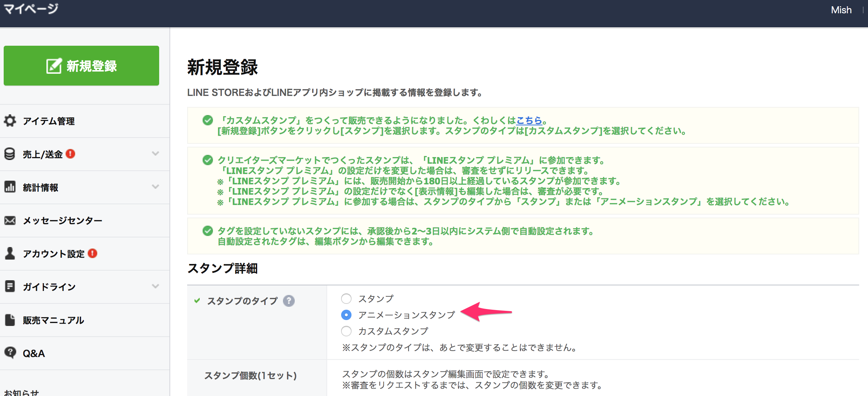868x396 pixels.
Task: Click the red alert badge on 売上/送金
Action: tap(70, 154)
